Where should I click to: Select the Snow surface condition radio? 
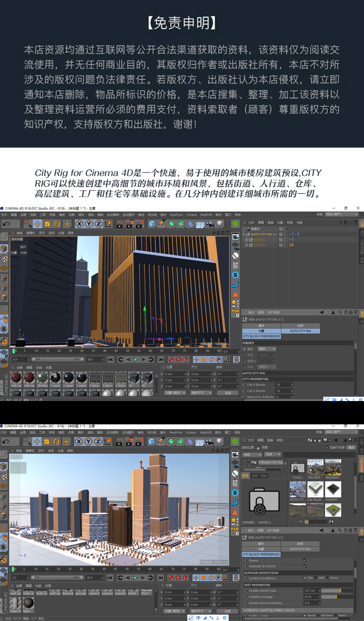327,578
